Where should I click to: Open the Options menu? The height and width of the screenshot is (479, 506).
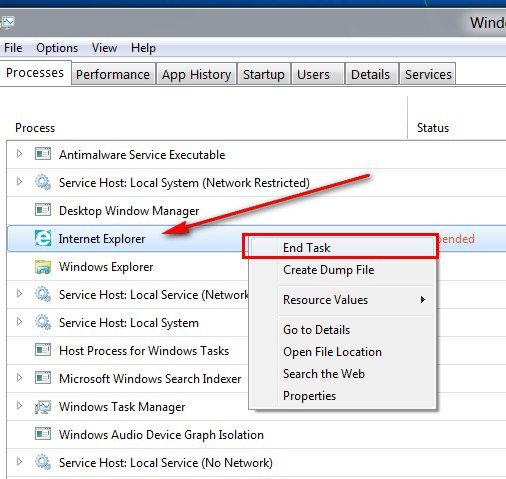pos(57,48)
